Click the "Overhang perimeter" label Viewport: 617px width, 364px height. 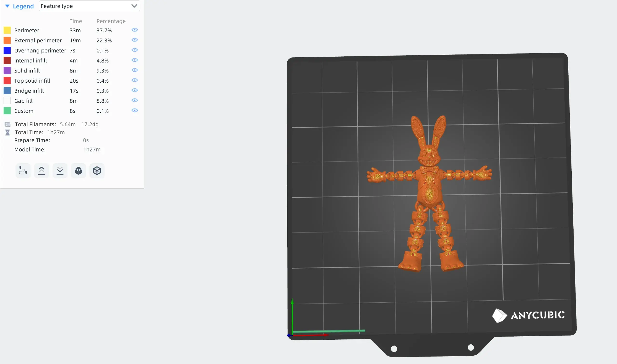[40, 50]
